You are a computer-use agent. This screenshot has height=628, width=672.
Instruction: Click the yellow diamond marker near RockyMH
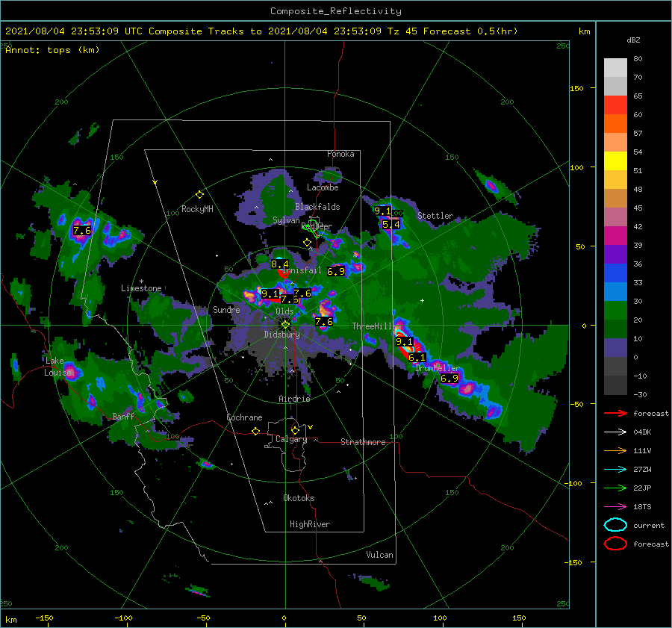[199, 195]
